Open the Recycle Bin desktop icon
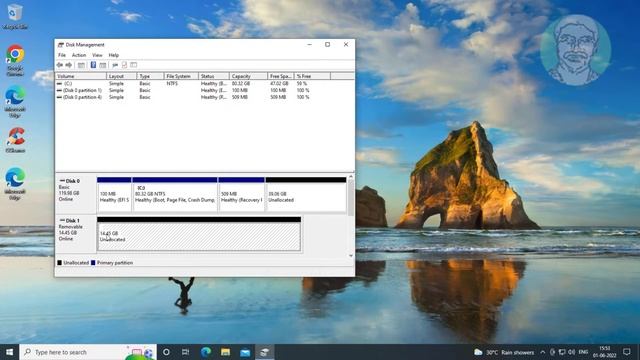640x360 pixels. pos(15,17)
